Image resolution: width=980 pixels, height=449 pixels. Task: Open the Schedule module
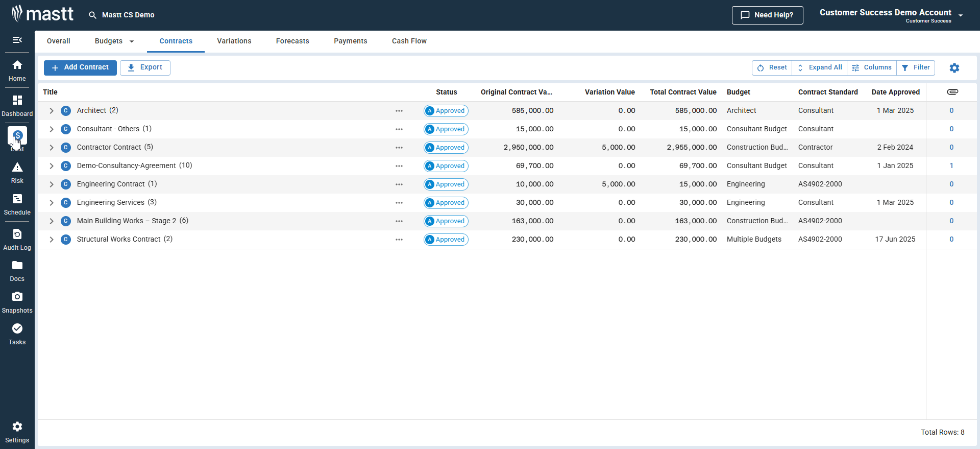point(17,204)
